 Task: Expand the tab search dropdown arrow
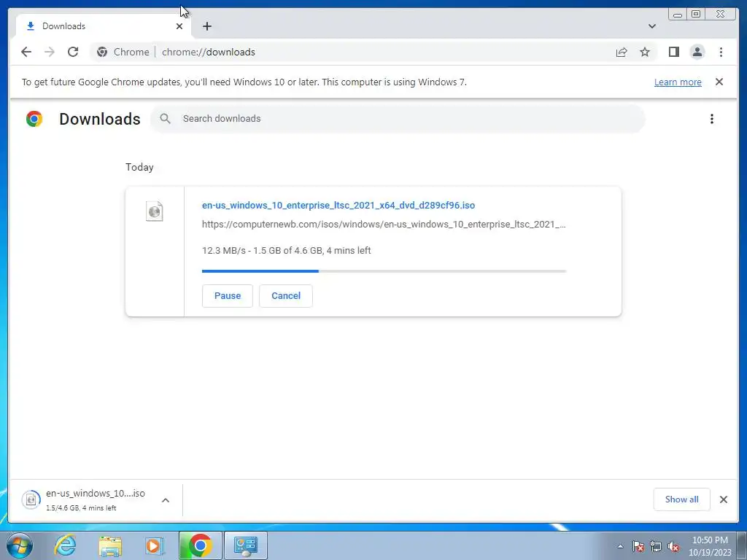click(652, 26)
